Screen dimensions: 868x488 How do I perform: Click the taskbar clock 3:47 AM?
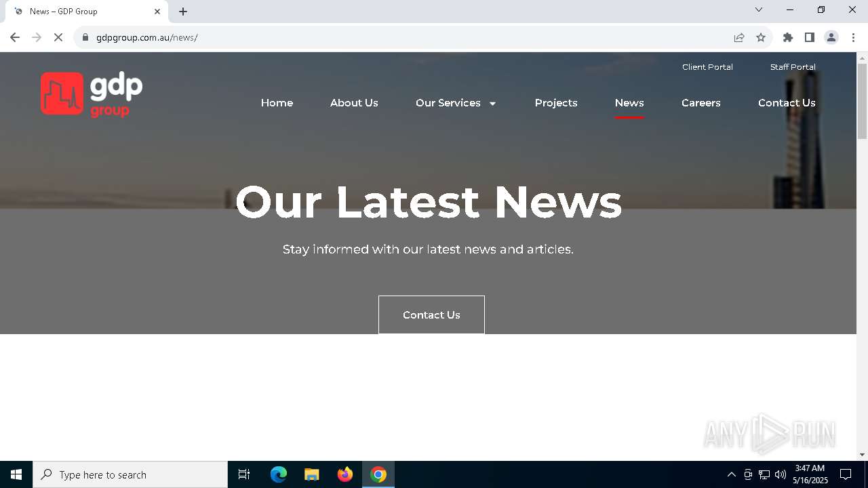[x=810, y=468]
